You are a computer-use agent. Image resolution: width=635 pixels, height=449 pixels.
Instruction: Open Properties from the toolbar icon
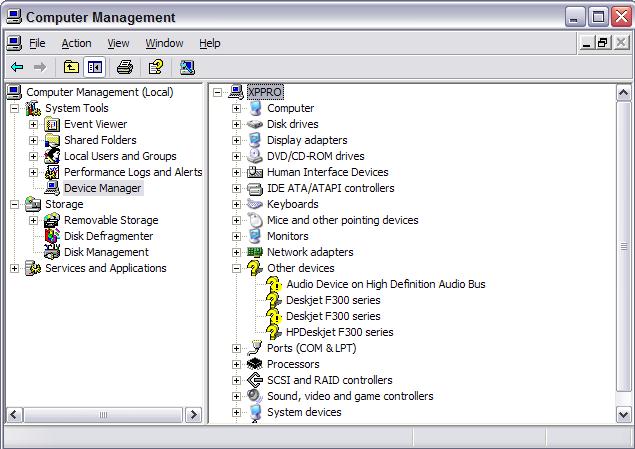(155, 67)
